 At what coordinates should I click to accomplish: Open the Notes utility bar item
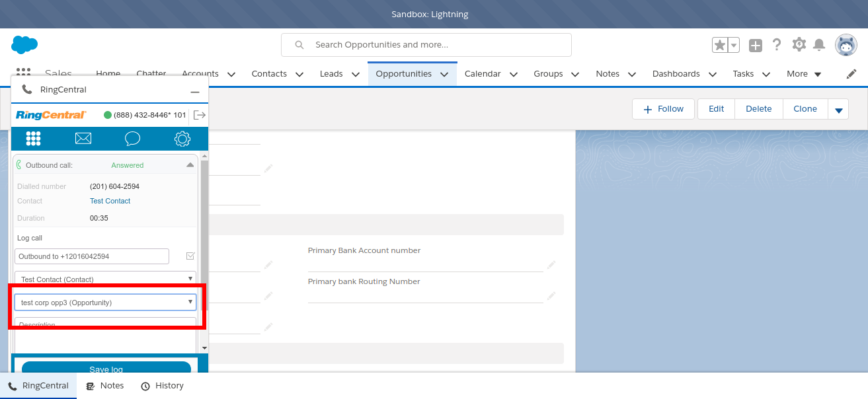105,386
